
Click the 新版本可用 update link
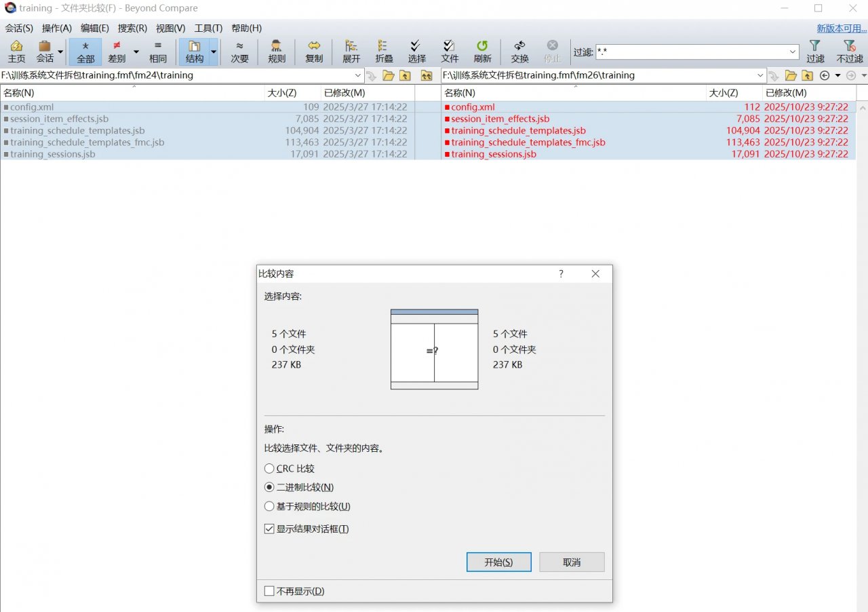(x=841, y=28)
